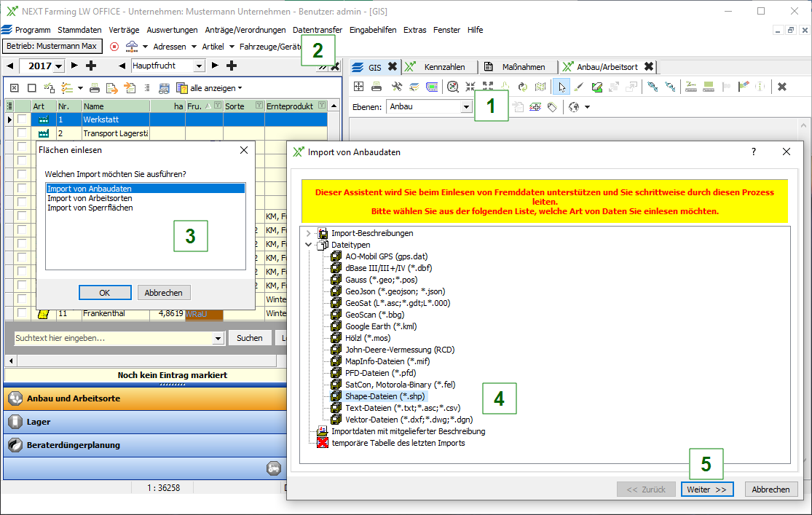812x515 pixels.
Task: Click the plus icon next to year 2017
Action: [x=91, y=66]
